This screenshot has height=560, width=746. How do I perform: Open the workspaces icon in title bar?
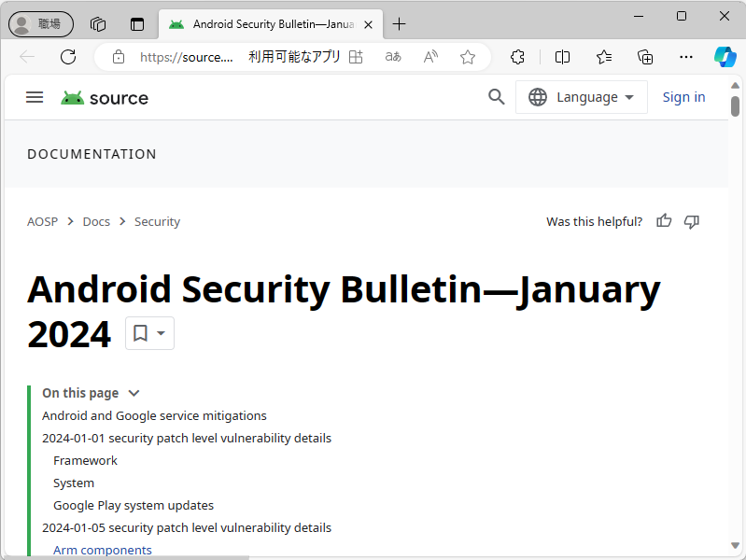pyautogui.click(x=98, y=23)
